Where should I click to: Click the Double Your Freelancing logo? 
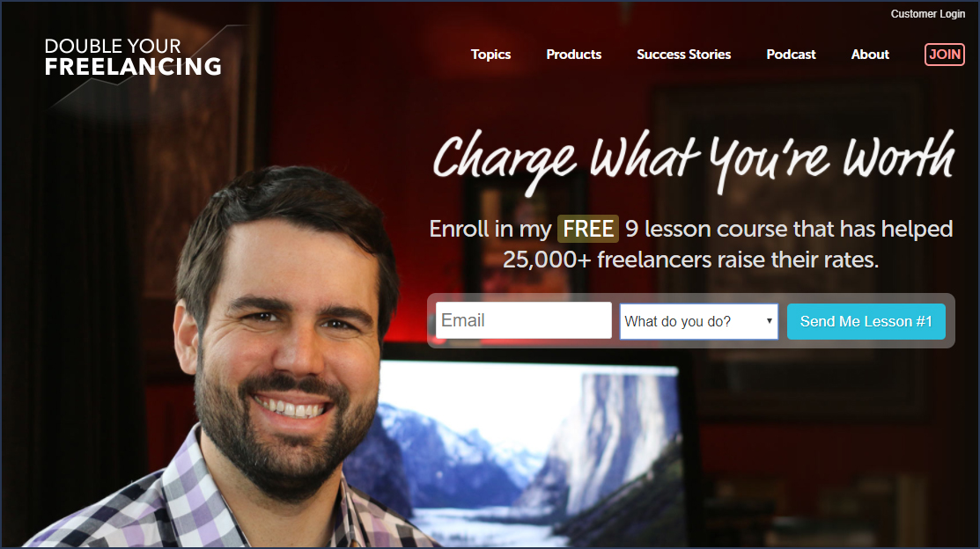pos(133,57)
